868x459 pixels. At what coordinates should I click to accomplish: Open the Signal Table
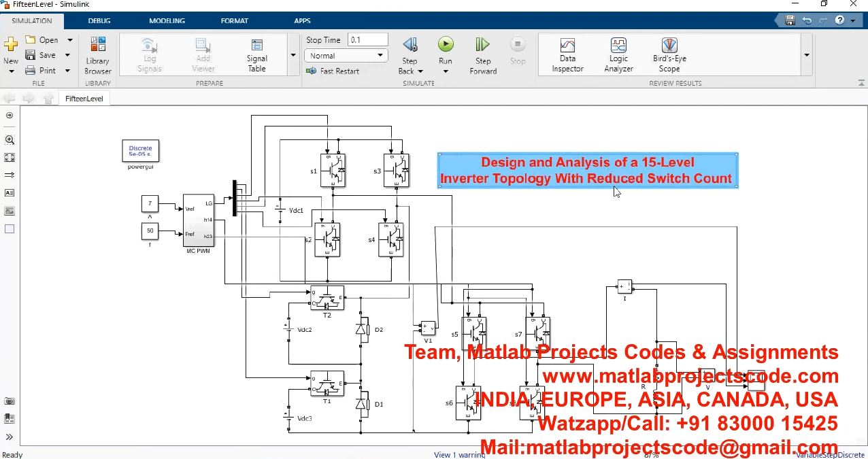click(256, 56)
